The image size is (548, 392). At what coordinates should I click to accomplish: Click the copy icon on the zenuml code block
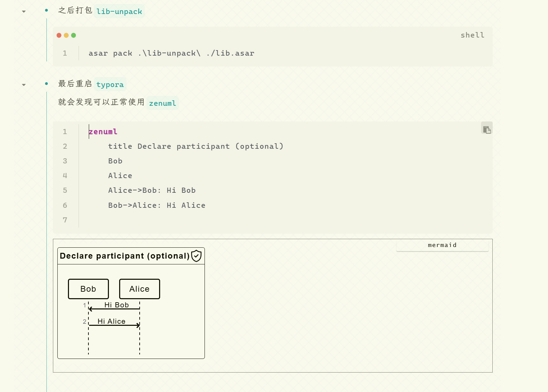point(487,129)
